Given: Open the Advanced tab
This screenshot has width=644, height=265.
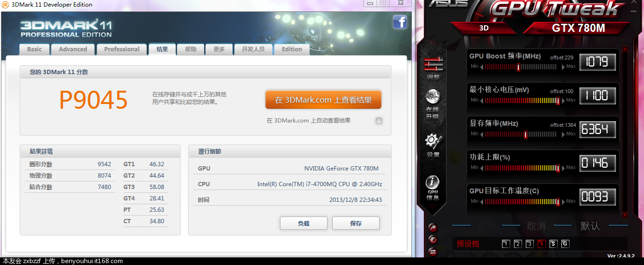Looking at the screenshot, I should pos(73,49).
